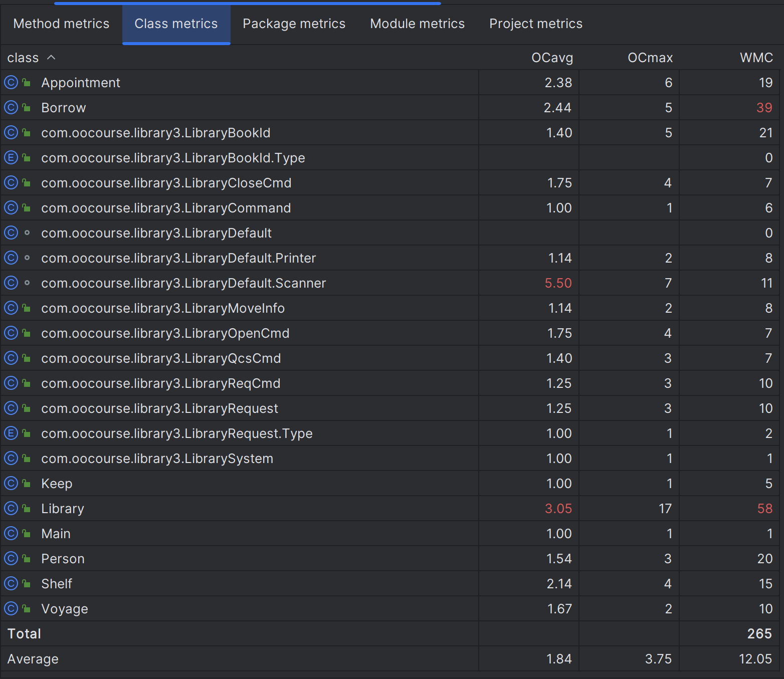This screenshot has width=784, height=679.
Task: Click the red OCavg value 5.50
Action: click(x=558, y=283)
